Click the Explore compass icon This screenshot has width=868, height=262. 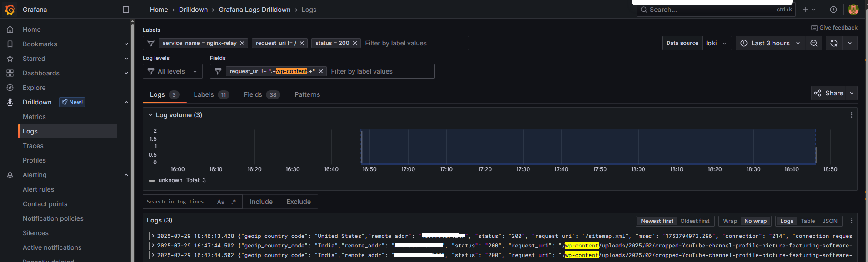[10, 88]
